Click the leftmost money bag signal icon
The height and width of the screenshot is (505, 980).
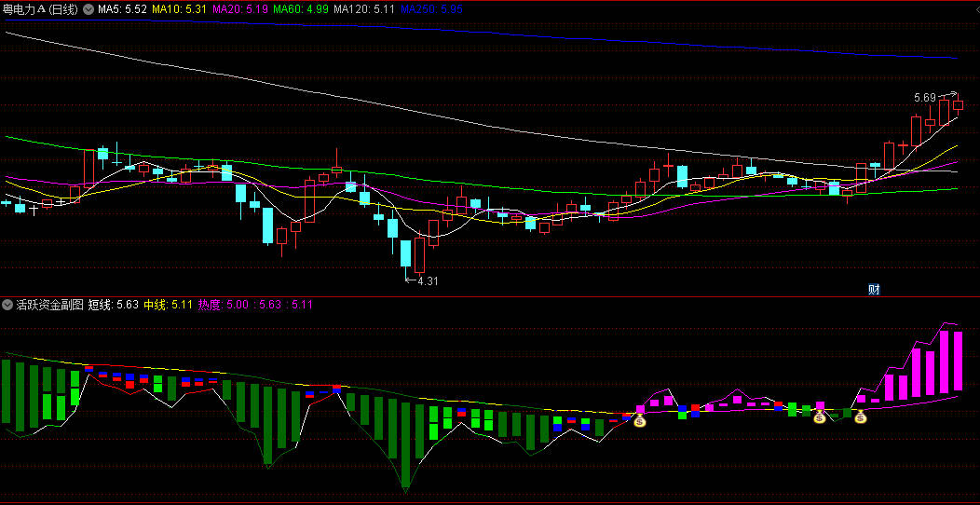coord(639,421)
